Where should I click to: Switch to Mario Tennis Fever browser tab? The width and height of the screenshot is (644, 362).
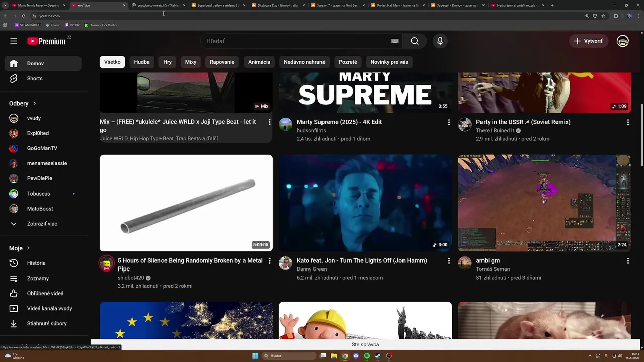click(38, 5)
